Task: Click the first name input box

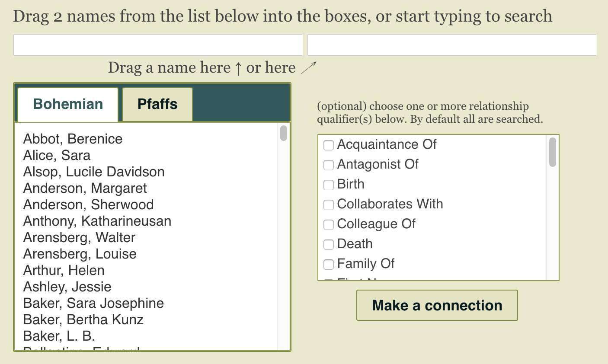Action: (x=158, y=45)
